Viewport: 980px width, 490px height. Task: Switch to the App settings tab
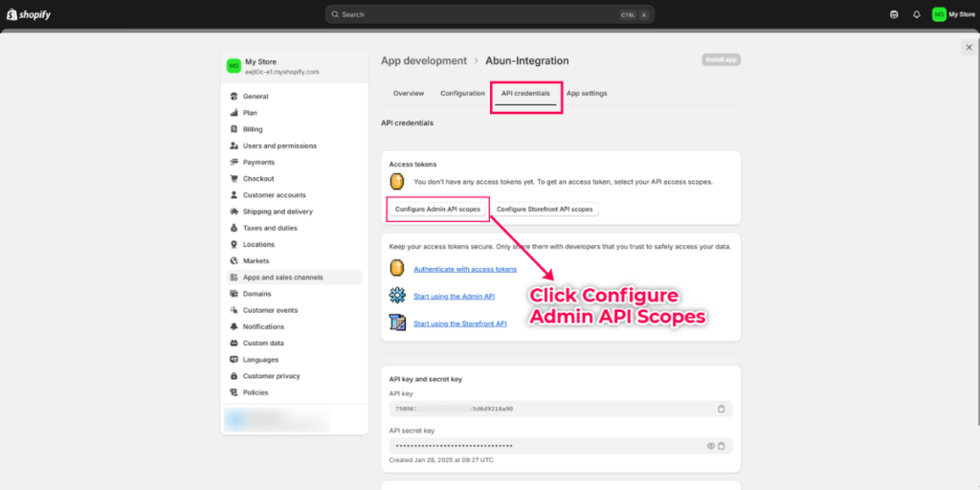tap(587, 93)
